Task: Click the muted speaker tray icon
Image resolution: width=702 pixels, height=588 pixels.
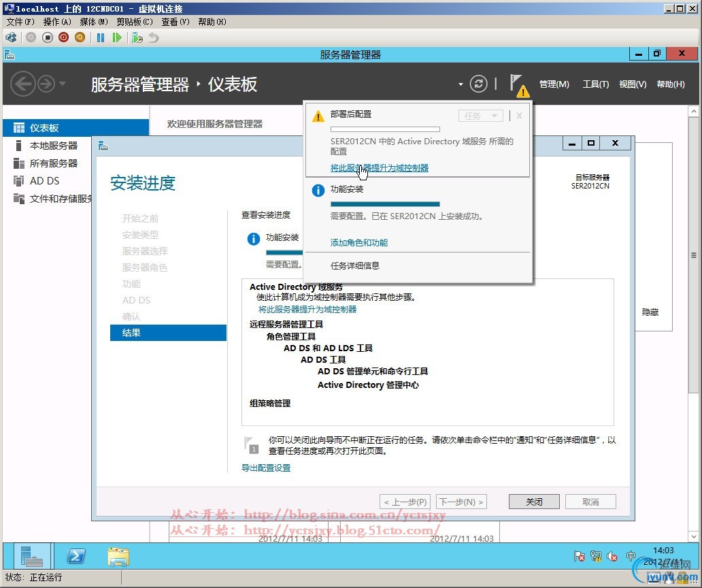Action: coord(612,556)
